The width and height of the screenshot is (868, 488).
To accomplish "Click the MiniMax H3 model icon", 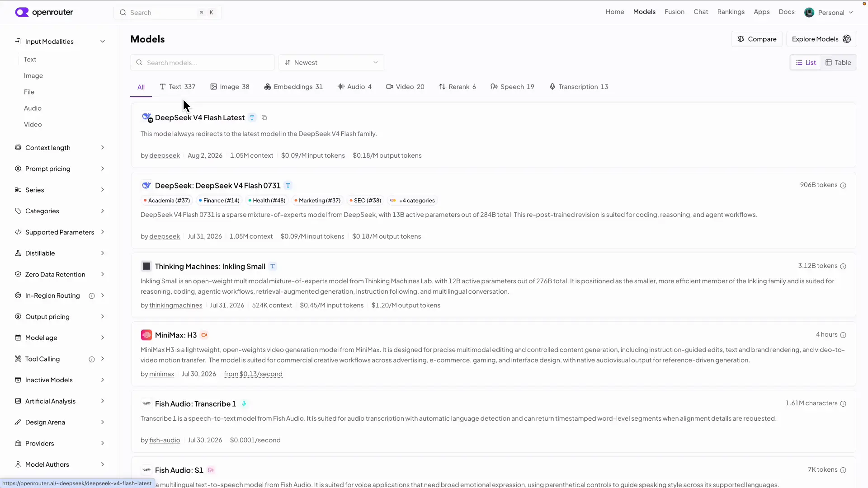I will point(146,335).
